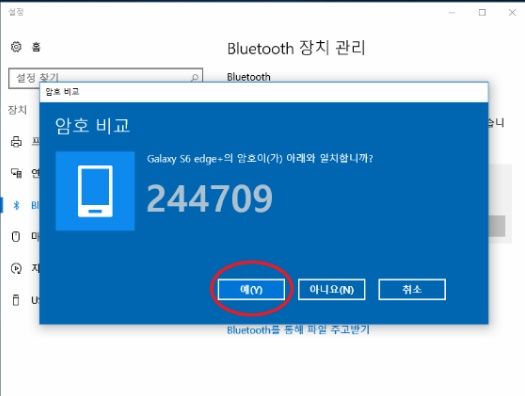Click the phone device icon in dialog
Screen dimensions: 525x396
[95, 191]
